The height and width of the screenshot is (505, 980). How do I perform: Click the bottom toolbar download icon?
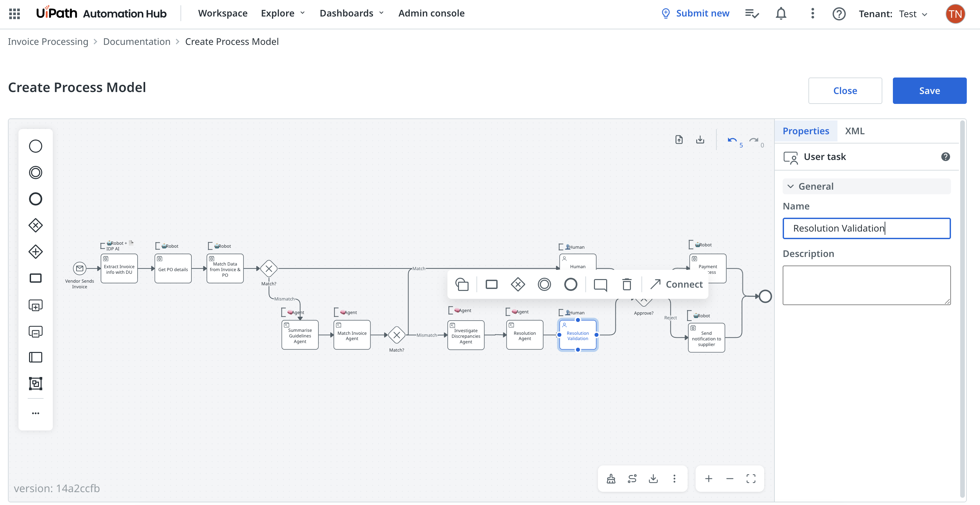click(x=653, y=478)
